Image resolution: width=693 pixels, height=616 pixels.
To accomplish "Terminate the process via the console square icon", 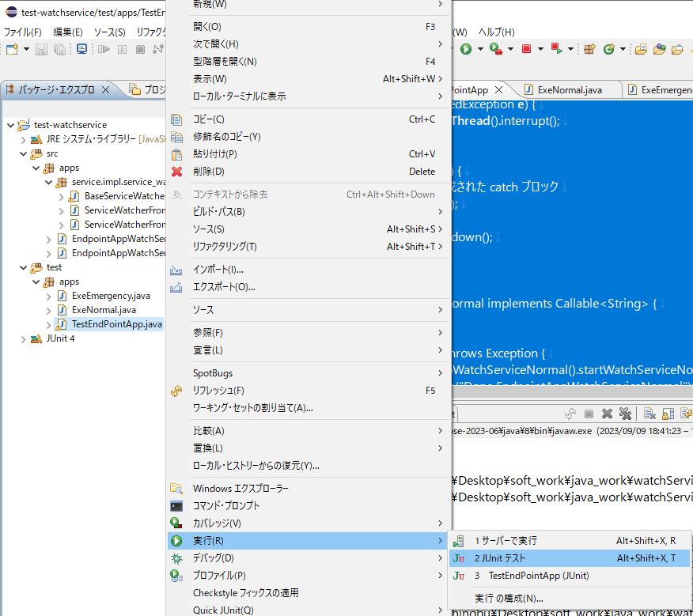I will [588, 413].
